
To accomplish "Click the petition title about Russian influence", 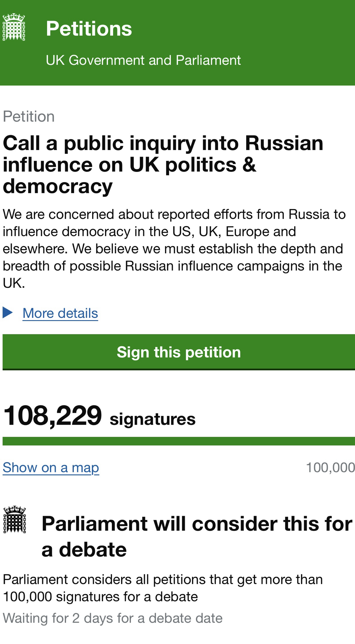I will tap(163, 165).
